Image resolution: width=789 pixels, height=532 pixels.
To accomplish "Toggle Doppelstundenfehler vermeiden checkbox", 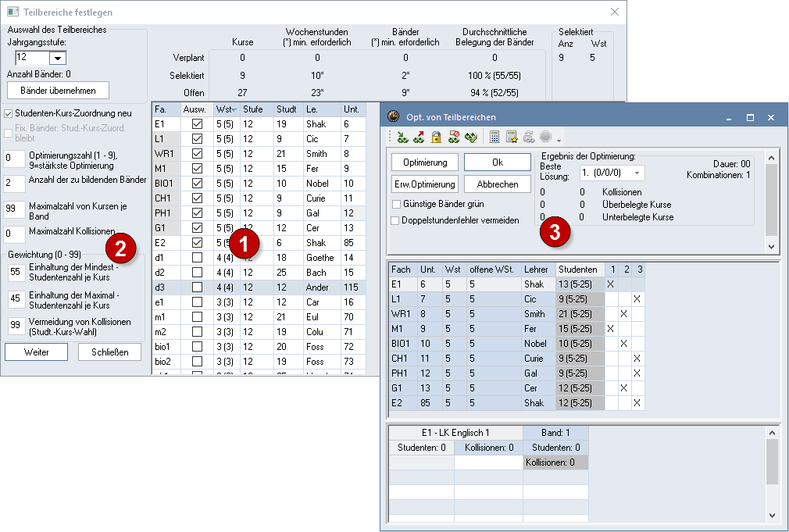I will 395,220.
